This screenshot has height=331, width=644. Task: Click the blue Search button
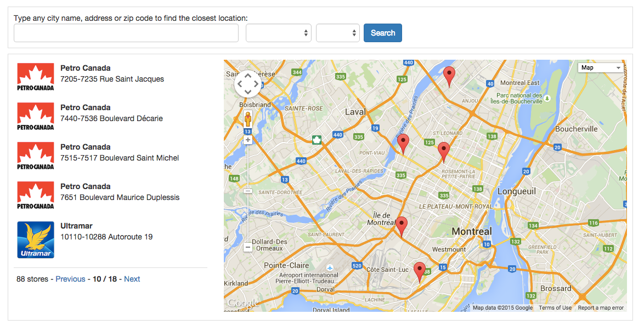383,33
